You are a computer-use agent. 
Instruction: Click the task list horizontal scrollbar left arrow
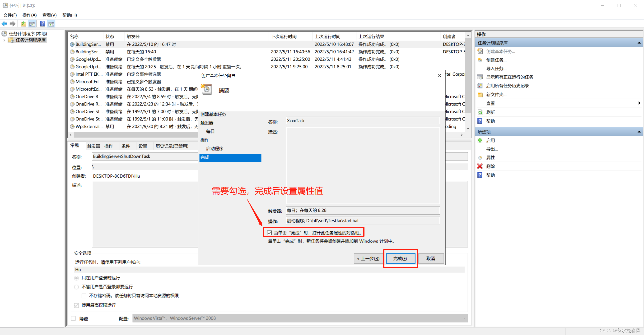point(71,135)
